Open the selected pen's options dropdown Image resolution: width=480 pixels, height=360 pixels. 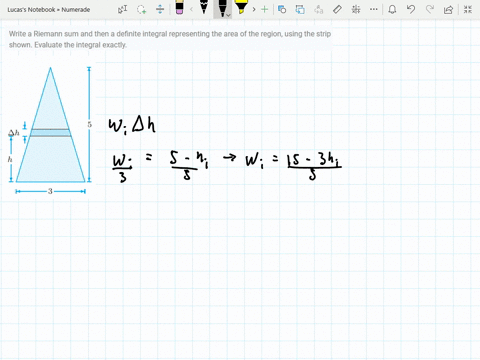coord(228,15)
